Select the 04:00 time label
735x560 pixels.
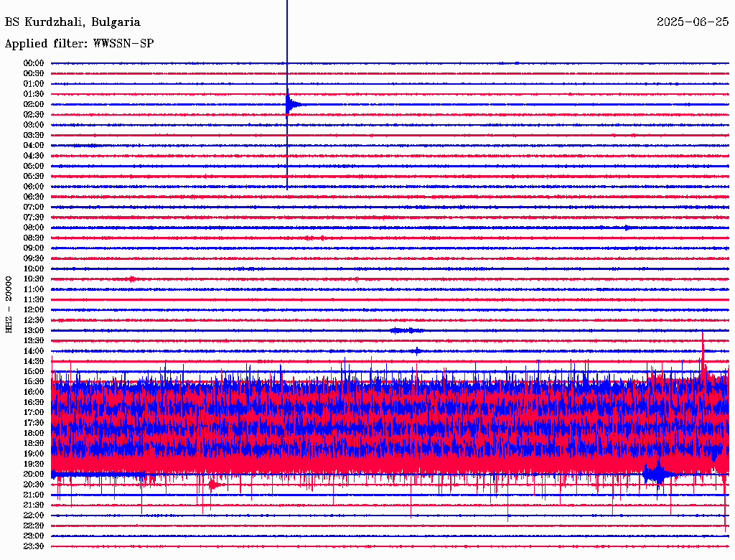pos(34,146)
